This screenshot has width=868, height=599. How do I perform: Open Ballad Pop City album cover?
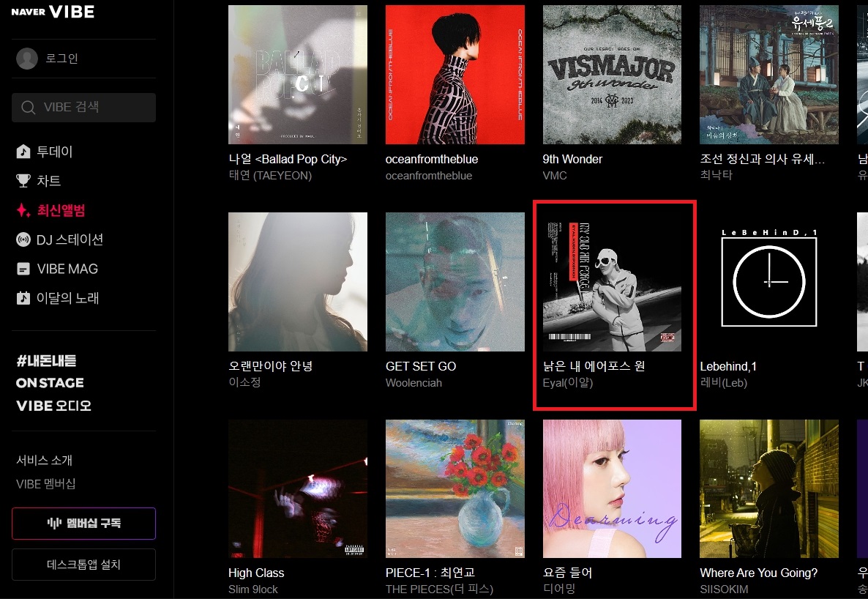tap(298, 75)
